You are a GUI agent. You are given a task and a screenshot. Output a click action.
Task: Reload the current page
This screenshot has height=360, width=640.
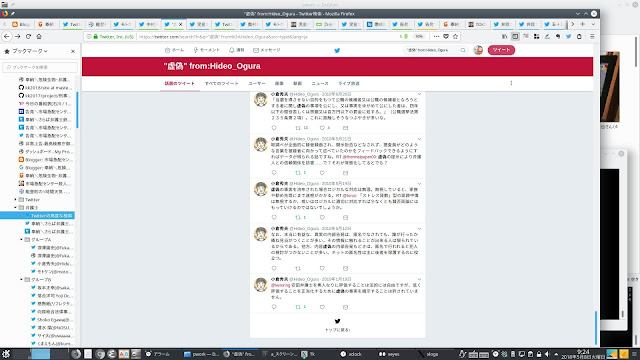(x=28, y=36)
